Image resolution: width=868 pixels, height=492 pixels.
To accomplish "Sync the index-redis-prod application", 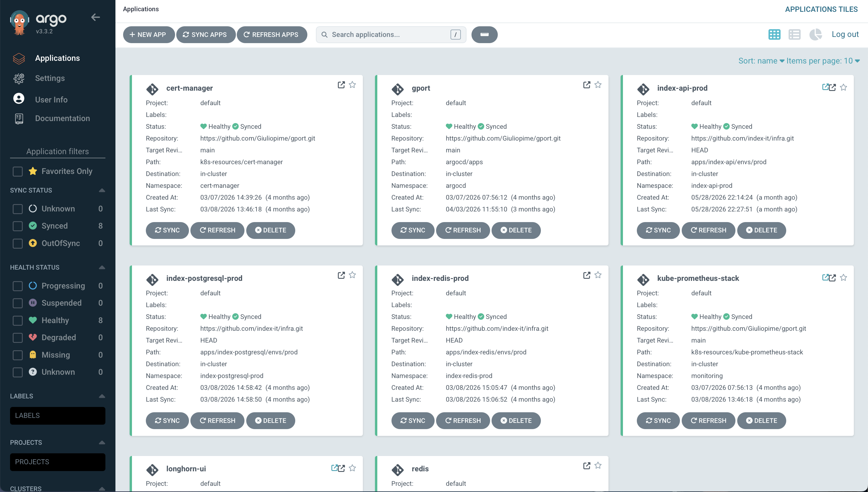I will [413, 420].
